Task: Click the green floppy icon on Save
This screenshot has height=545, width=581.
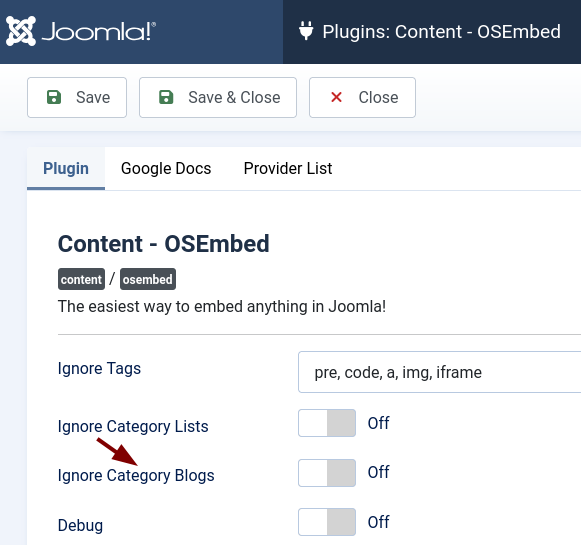Action: point(54,97)
